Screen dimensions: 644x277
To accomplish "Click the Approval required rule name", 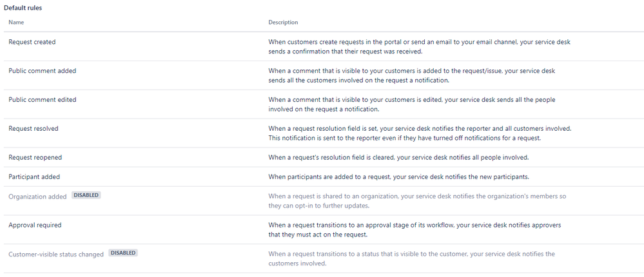I will (x=35, y=225).
